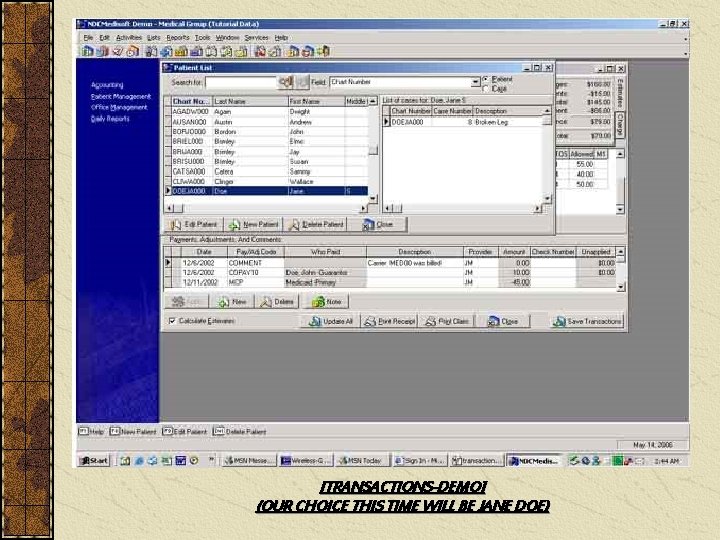Click the leftmost main toolbar icon
This screenshot has width=720, height=540.
pyautogui.click(x=87, y=51)
